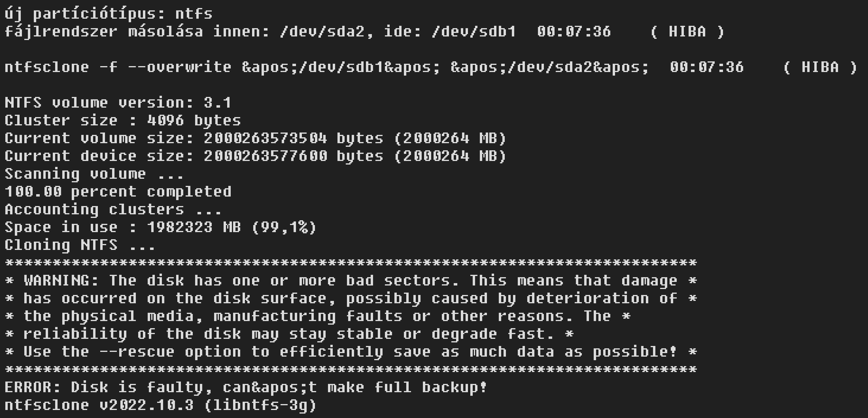Click the HIBA status on the fájlrendszer line

(x=687, y=32)
